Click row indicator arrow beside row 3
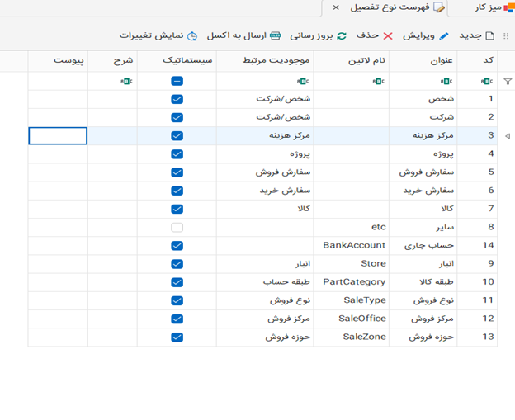Viewport: 515px width, 420px height. (508, 136)
